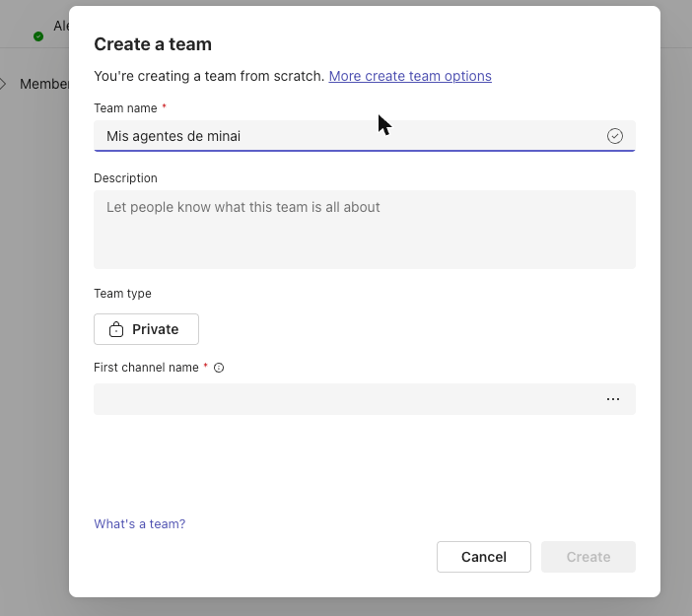Click into the Description text area
692x616 pixels.
click(365, 230)
